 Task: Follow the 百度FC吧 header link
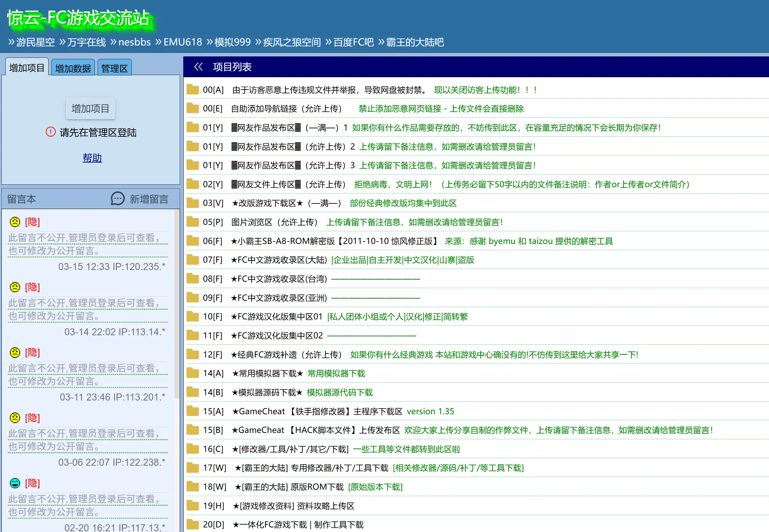pos(353,42)
